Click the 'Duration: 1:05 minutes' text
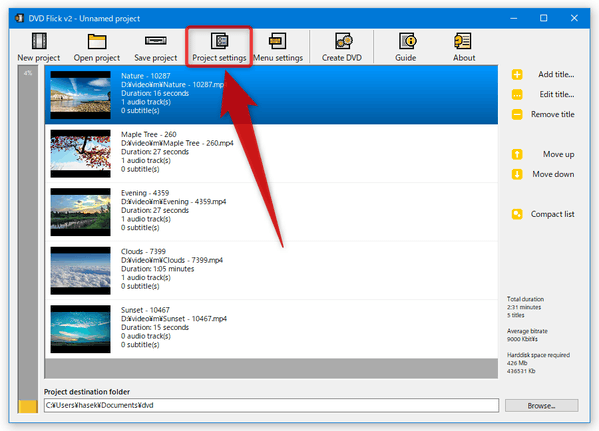The height and width of the screenshot is (431, 599). (157, 269)
